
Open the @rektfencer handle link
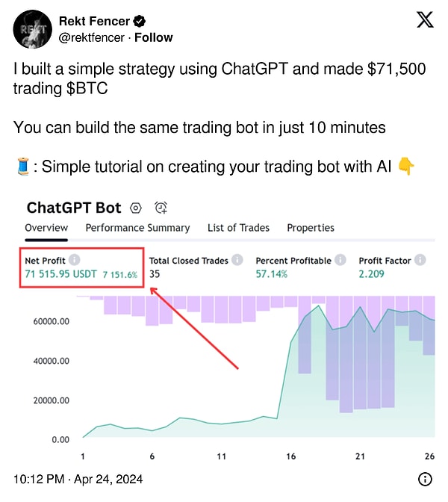(x=92, y=38)
